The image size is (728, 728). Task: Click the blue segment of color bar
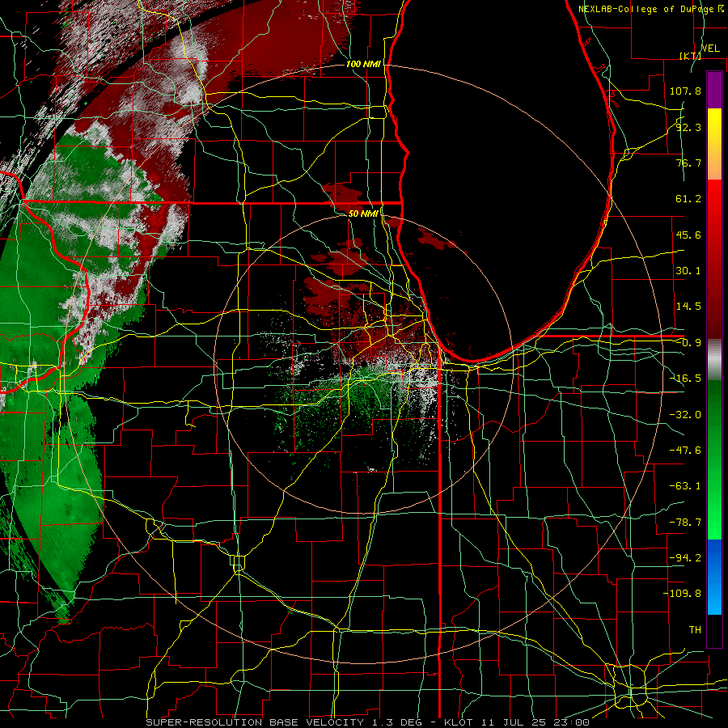(714, 577)
